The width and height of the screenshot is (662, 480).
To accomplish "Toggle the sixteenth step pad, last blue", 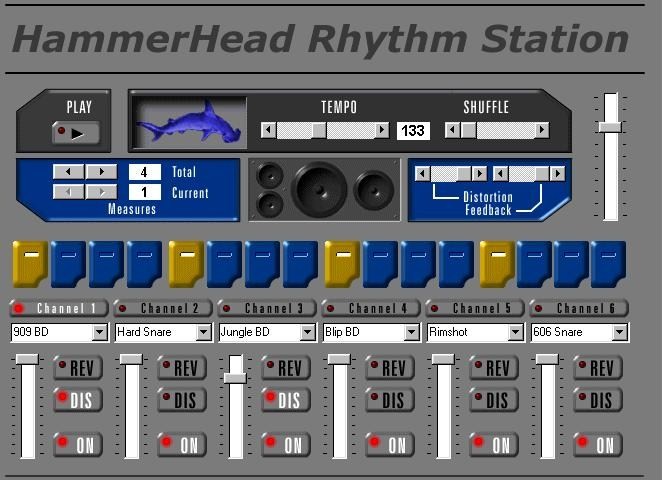I will [608, 264].
